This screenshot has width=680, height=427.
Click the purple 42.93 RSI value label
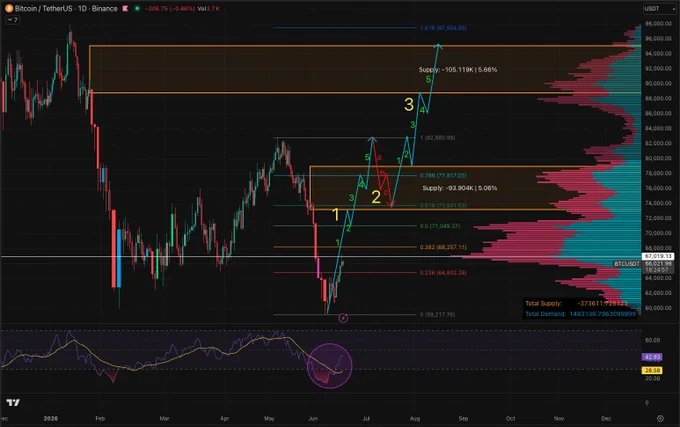point(652,357)
